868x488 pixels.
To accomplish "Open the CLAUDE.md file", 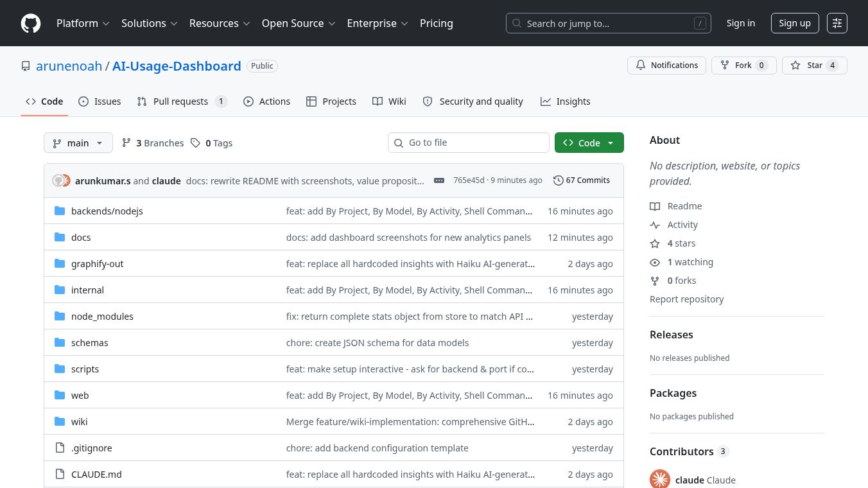I will pyautogui.click(x=96, y=475).
